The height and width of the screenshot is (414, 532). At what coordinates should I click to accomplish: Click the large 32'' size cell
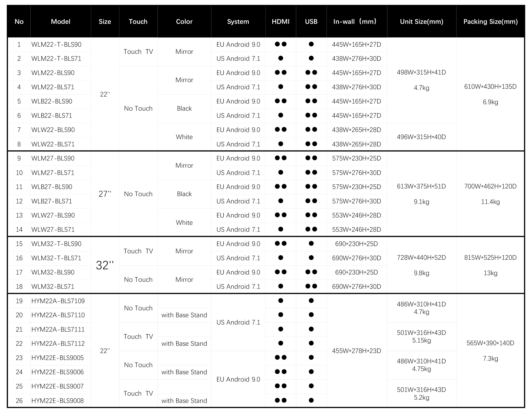pos(105,265)
